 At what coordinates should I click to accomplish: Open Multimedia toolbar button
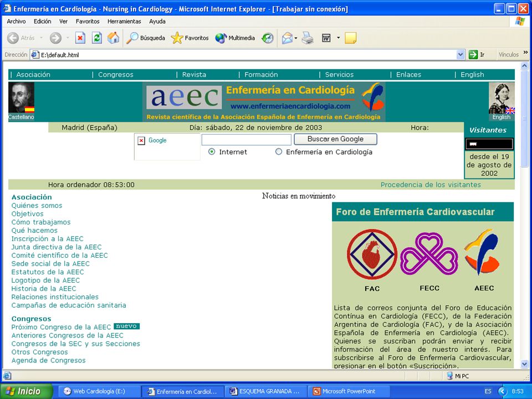coord(235,38)
